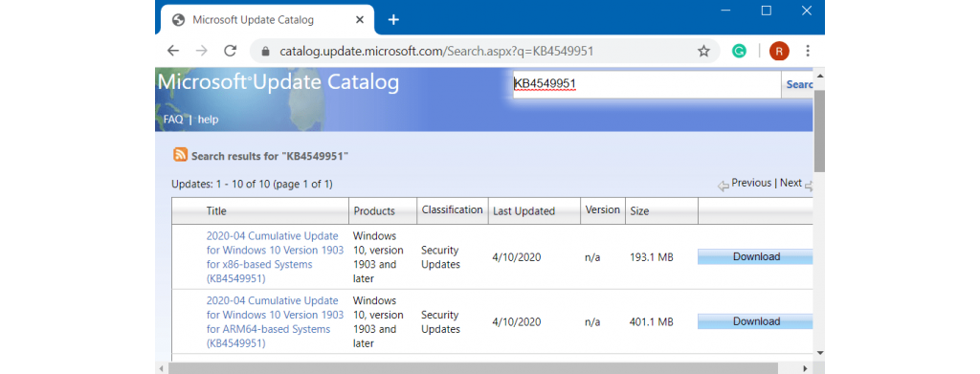The width and height of the screenshot is (980, 374).
Task: Click the 4/10/2020 date in the x86 row
Action: [x=516, y=257]
